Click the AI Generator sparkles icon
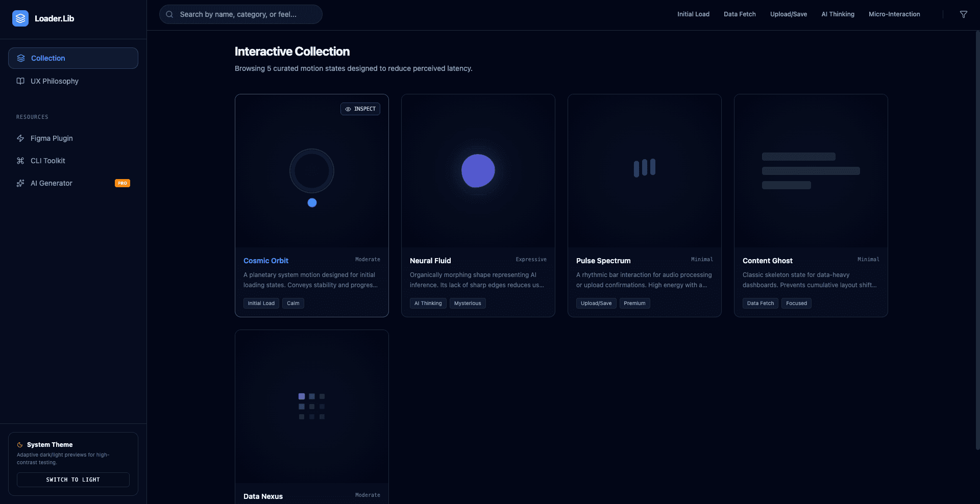980x504 pixels. (x=20, y=183)
